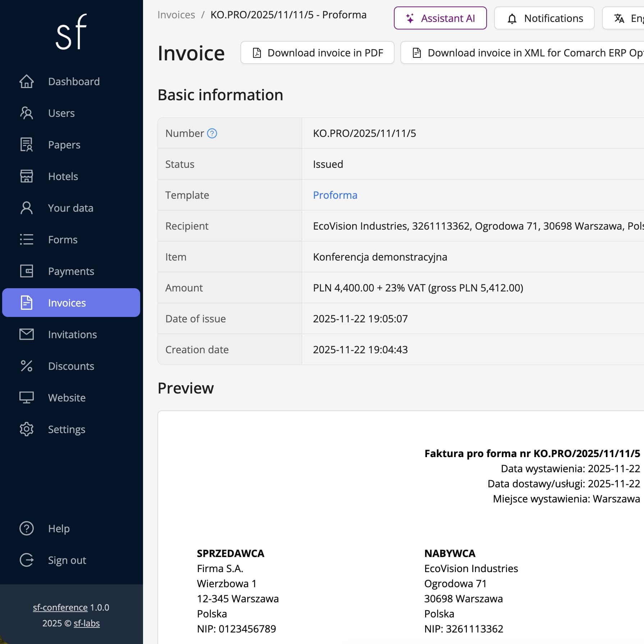
Task: Select the Users sidebar icon
Action: [x=26, y=113]
